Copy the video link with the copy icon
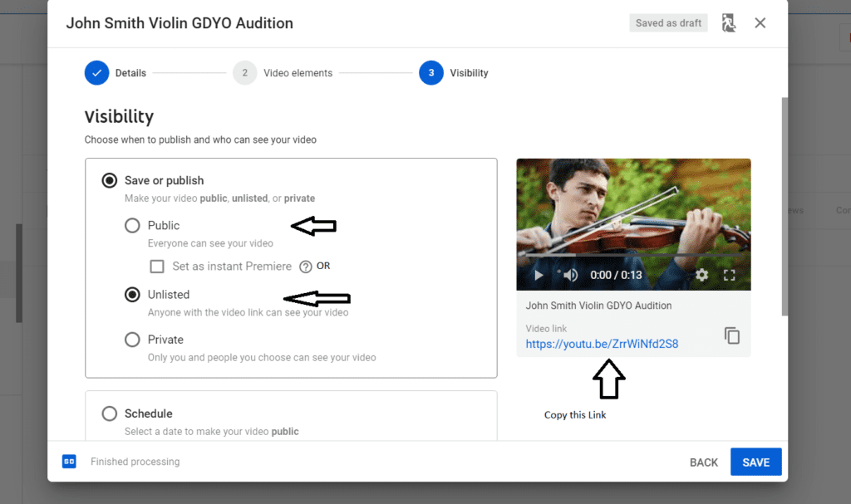Viewport: 851px width, 504px height. pos(731,335)
